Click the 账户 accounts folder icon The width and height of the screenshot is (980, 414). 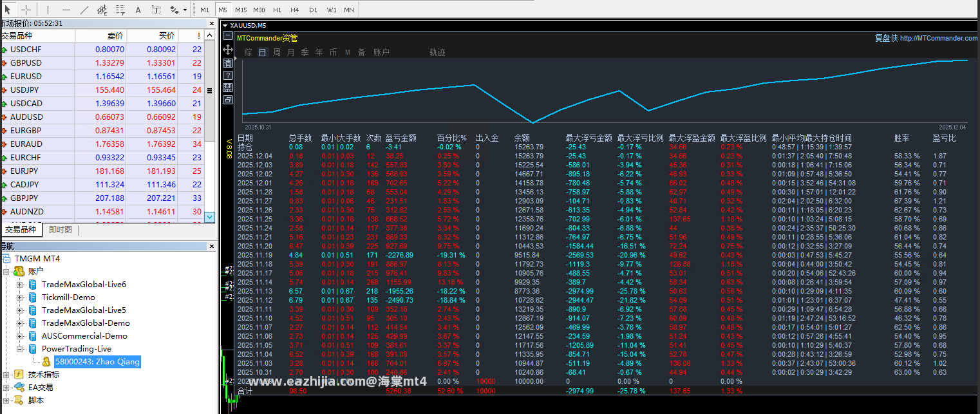[19, 271]
